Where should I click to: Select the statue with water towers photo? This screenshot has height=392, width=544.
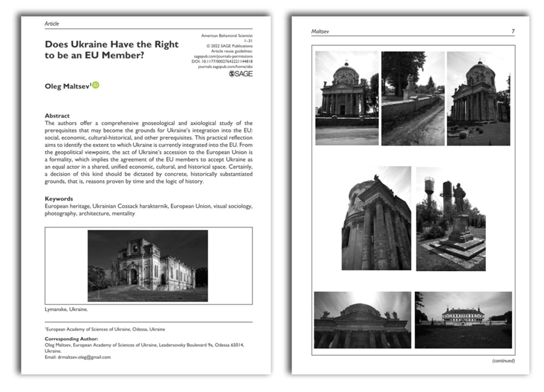[451, 218]
